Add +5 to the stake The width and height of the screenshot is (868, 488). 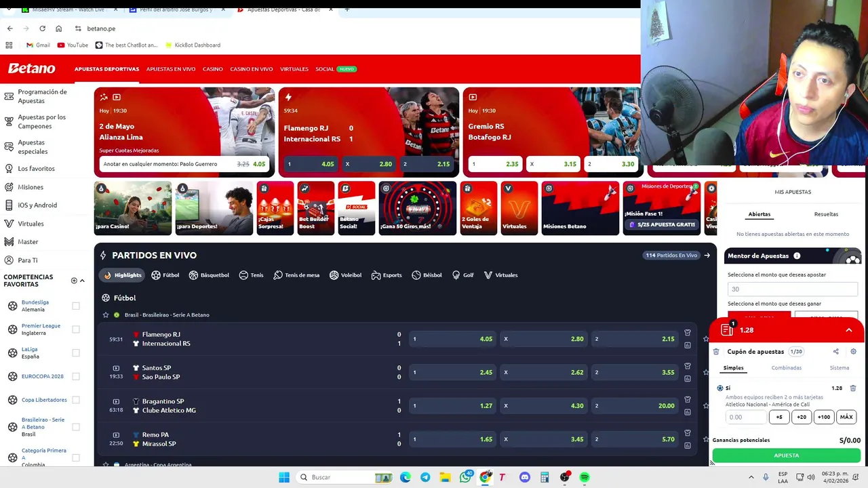tap(779, 418)
